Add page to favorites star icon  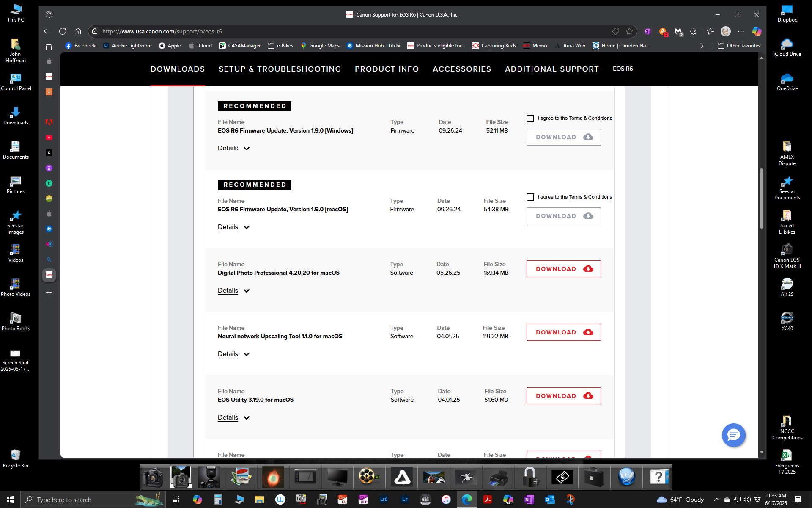629,31
